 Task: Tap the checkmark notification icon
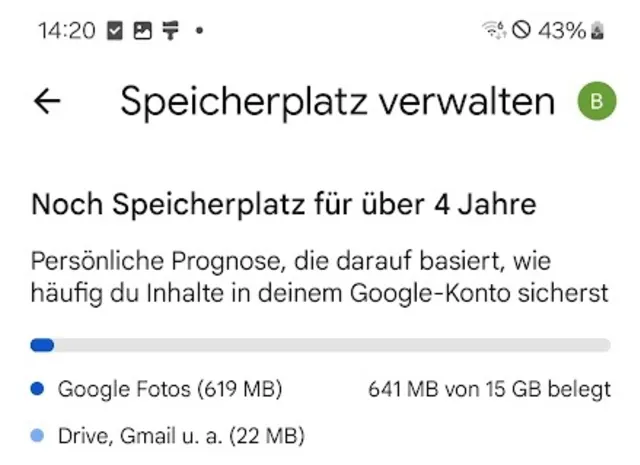click(x=115, y=31)
